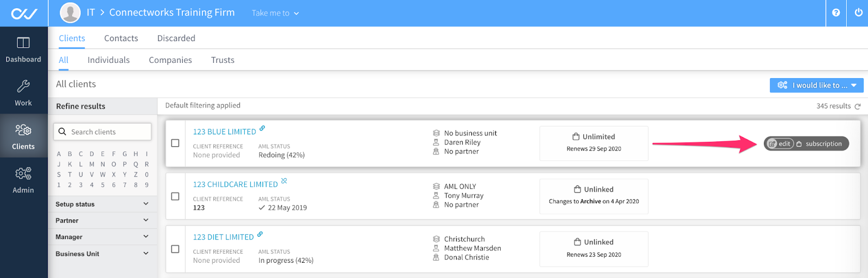Click the user avatar icon

tap(70, 12)
